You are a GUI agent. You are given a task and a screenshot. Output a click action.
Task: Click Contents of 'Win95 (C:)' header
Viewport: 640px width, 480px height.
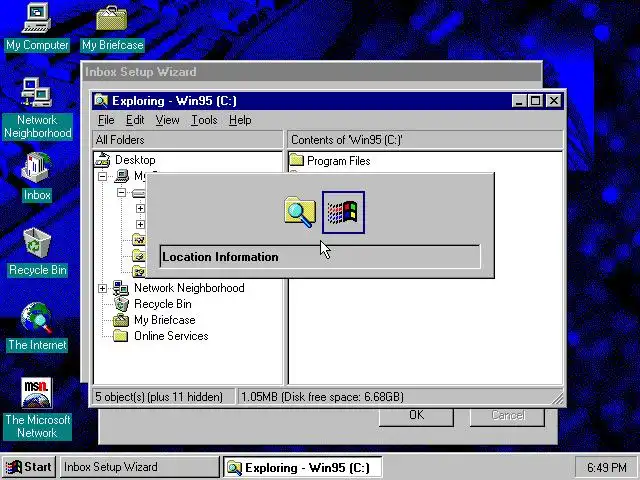click(425, 140)
